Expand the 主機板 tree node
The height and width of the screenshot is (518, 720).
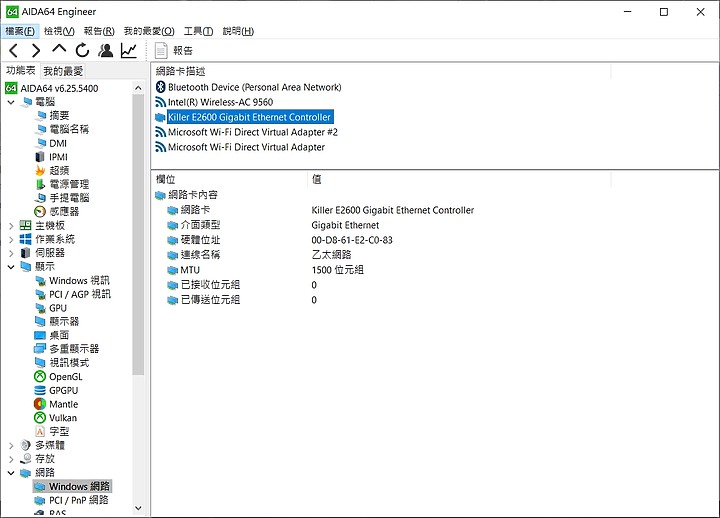click(11, 225)
